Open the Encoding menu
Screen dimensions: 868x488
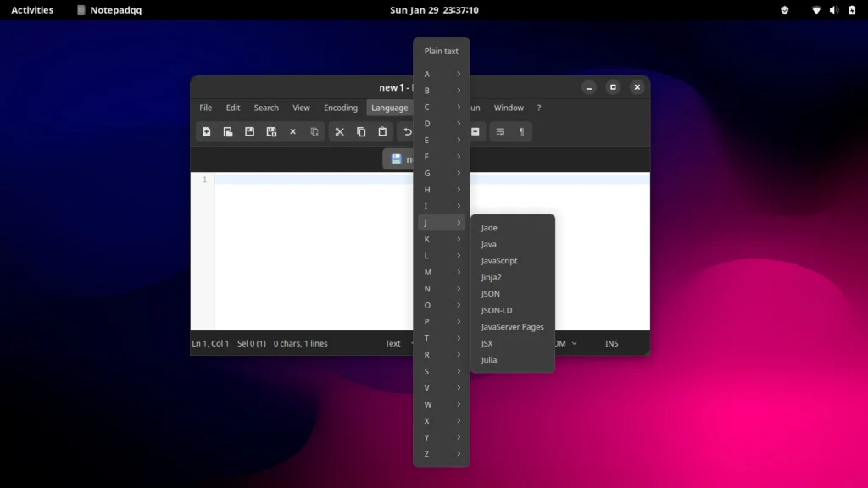pyautogui.click(x=340, y=108)
